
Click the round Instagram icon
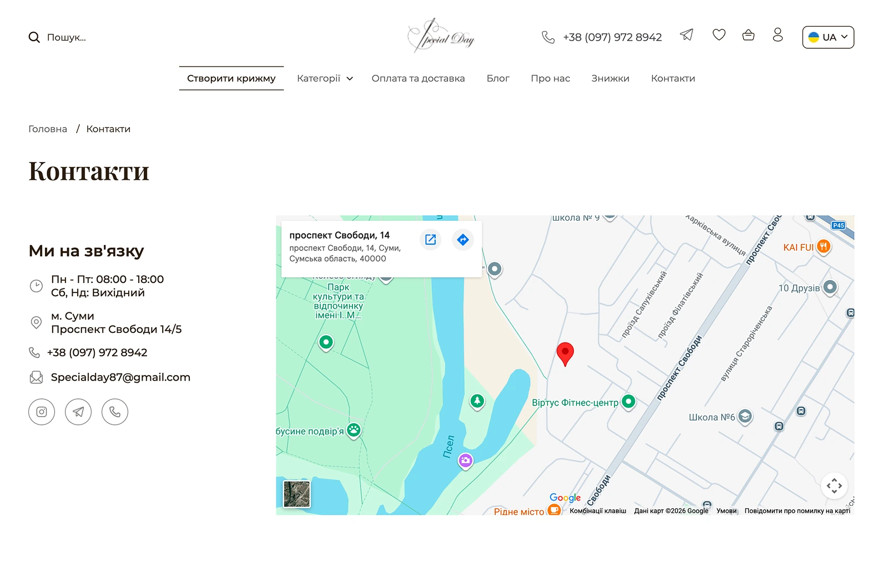click(42, 412)
